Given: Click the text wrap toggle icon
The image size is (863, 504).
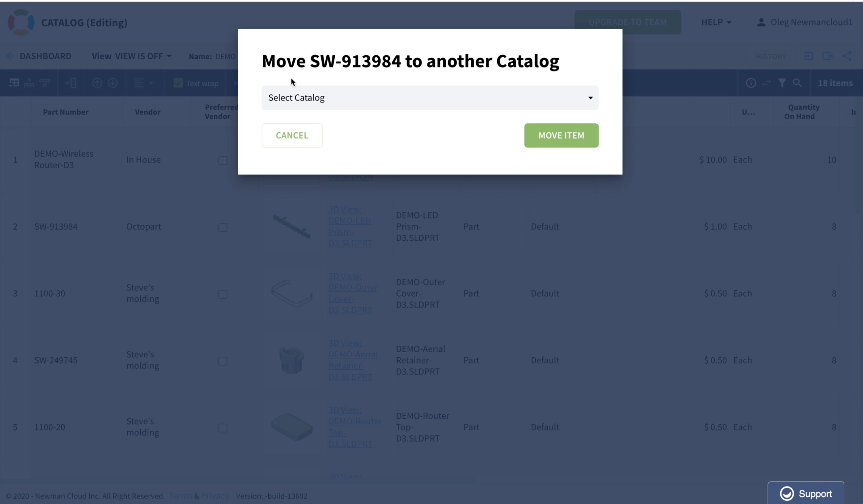Looking at the screenshot, I should pyautogui.click(x=178, y=83).
